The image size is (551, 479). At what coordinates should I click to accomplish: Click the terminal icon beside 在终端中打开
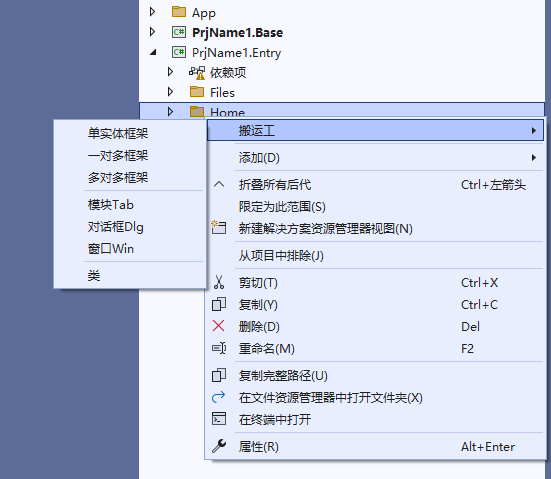coord(219,419)
